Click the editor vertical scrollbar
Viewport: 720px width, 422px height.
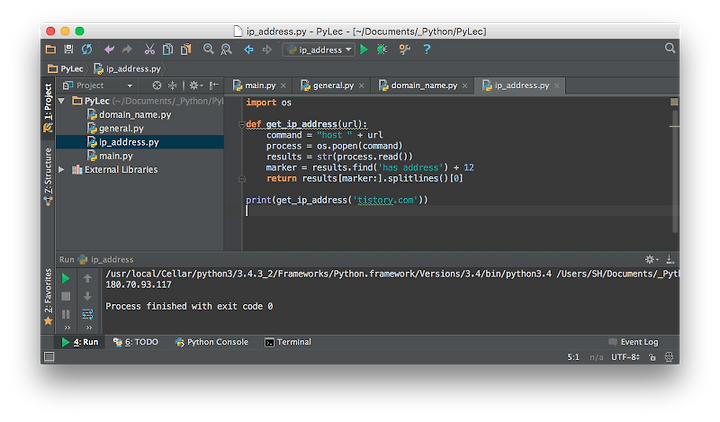point(675,171)
